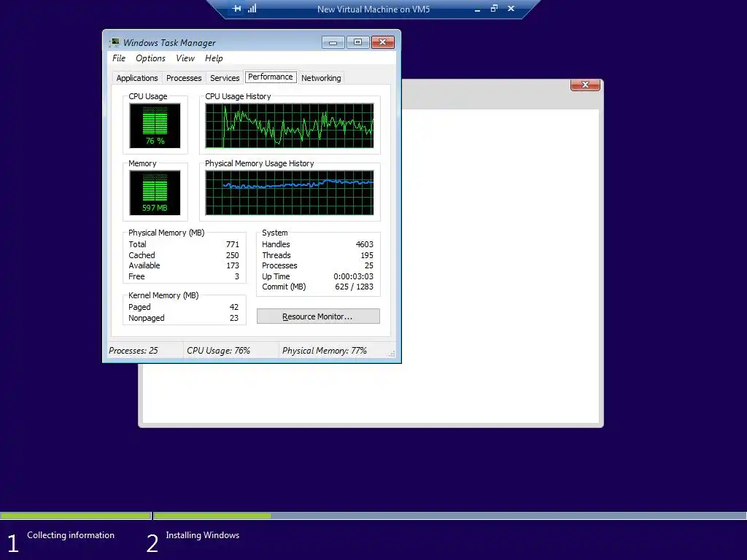
Task: Restore down the VM connection window
Action: coord(494,9)
